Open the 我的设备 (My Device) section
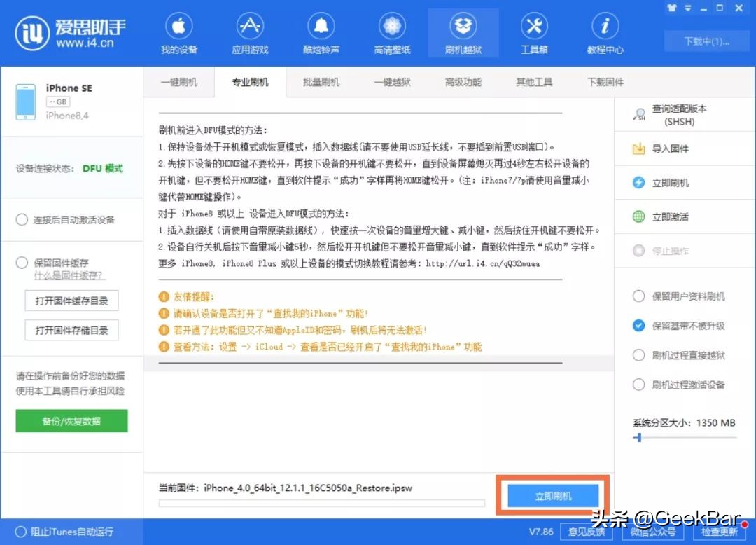 178,32
